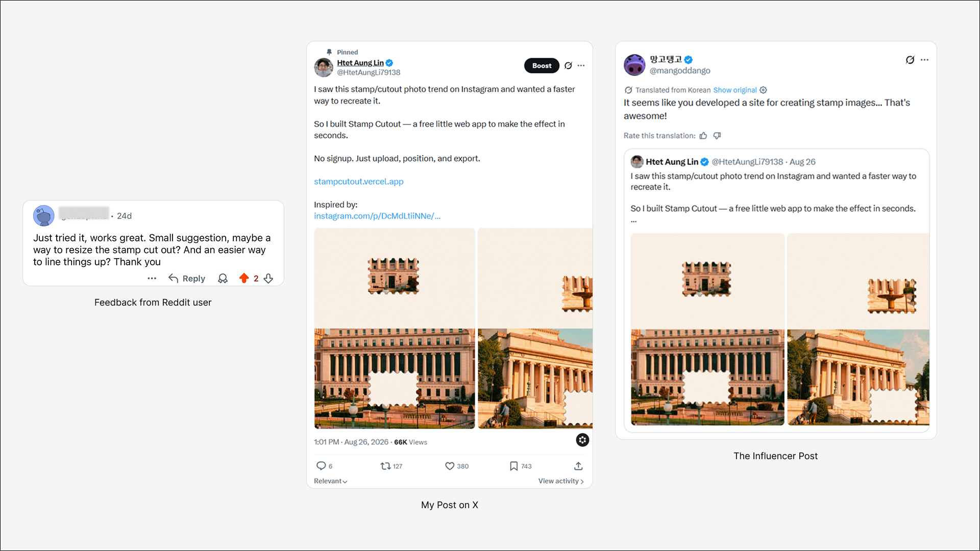
Task: Click the Boost button on pinned post
Action: point(542,66)
